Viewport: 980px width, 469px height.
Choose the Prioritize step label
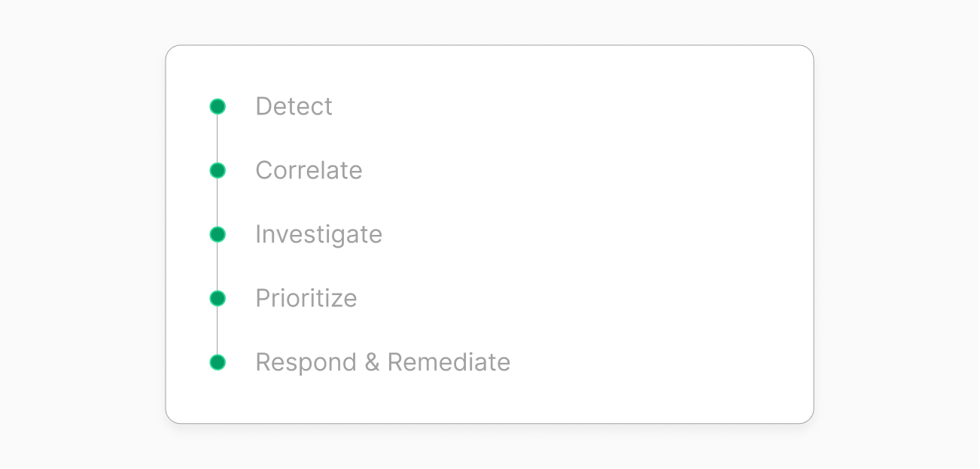[306, 299]
